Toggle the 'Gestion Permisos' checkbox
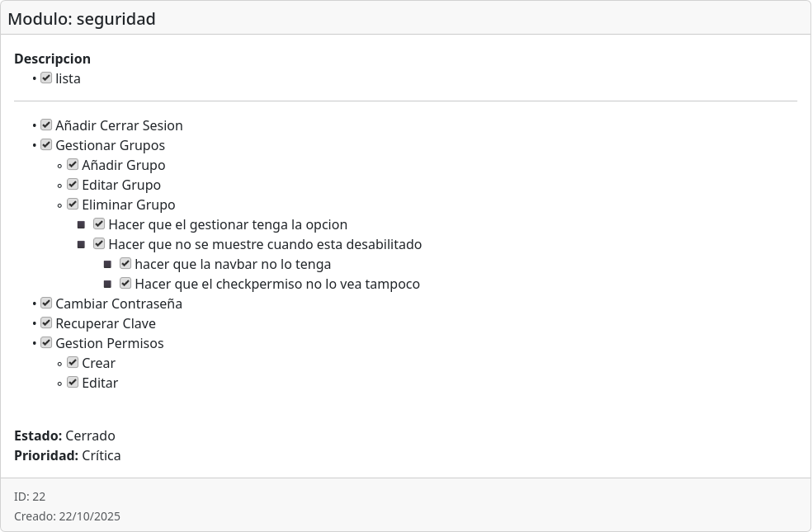This screenshot has width=812, height=532. coord(46,343)
